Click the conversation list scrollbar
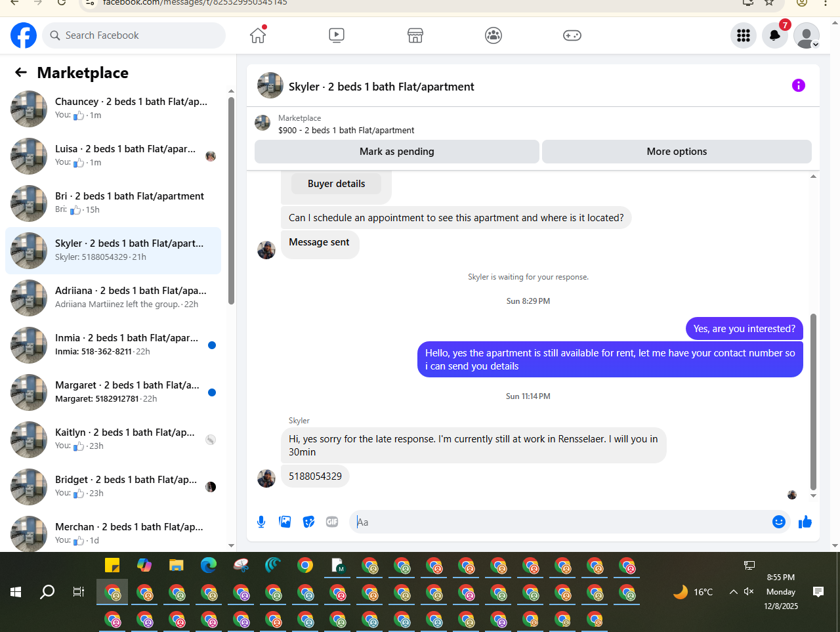This screenshot has height=632, width=840. 231,200
